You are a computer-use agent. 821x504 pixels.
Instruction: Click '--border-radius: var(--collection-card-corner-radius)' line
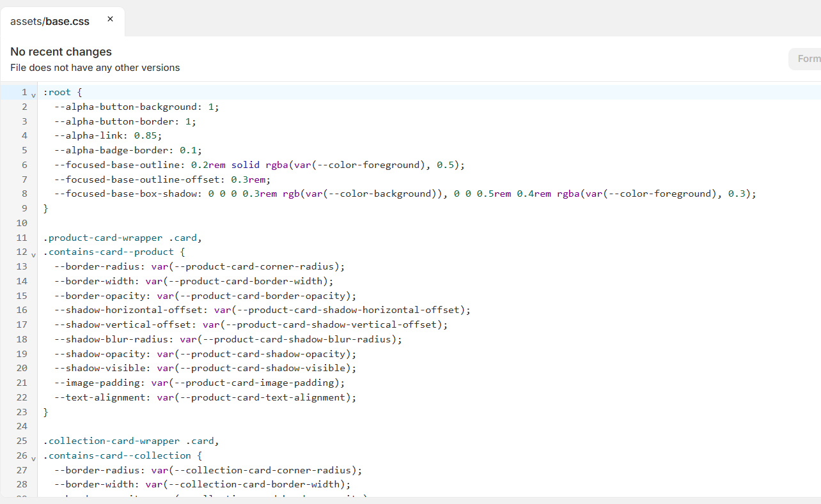tap(208, 470)
